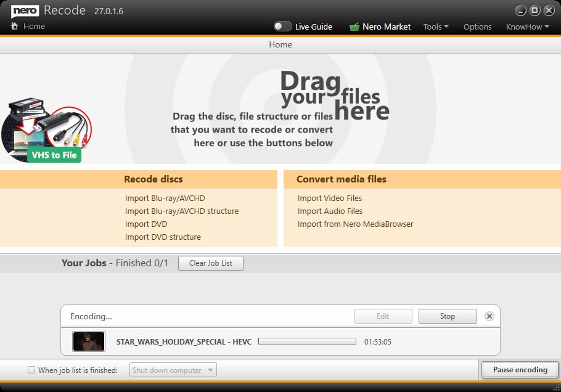Open the VHS to File promo graphic
Image resolution: width=561 pixels, height=392 pixels.
click(46, 129)
